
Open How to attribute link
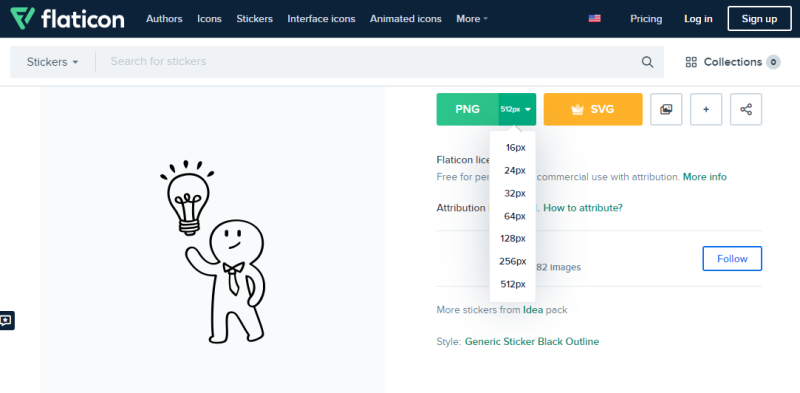pos(583,208)
